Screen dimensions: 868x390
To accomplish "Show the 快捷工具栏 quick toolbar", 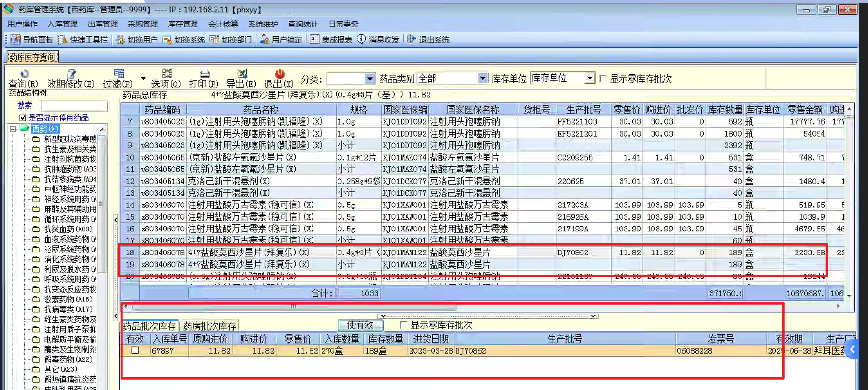I will 83,40.
